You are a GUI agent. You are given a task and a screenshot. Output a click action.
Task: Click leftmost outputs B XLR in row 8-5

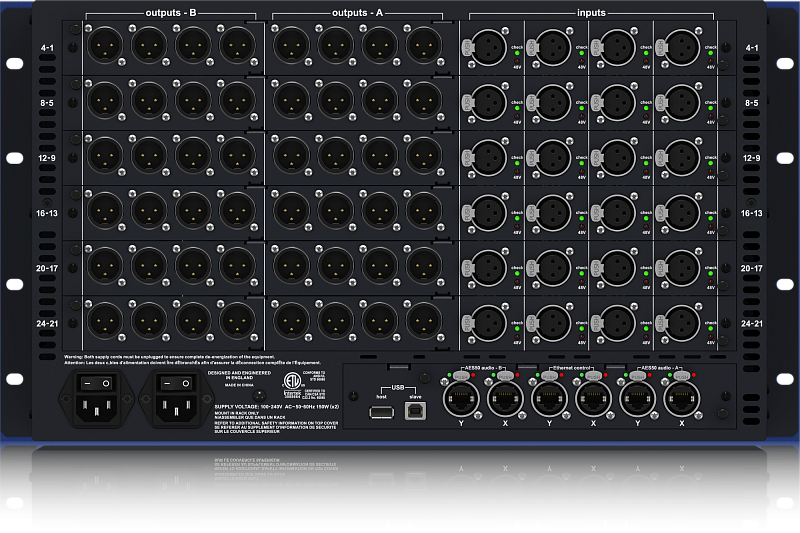[105, 100]
